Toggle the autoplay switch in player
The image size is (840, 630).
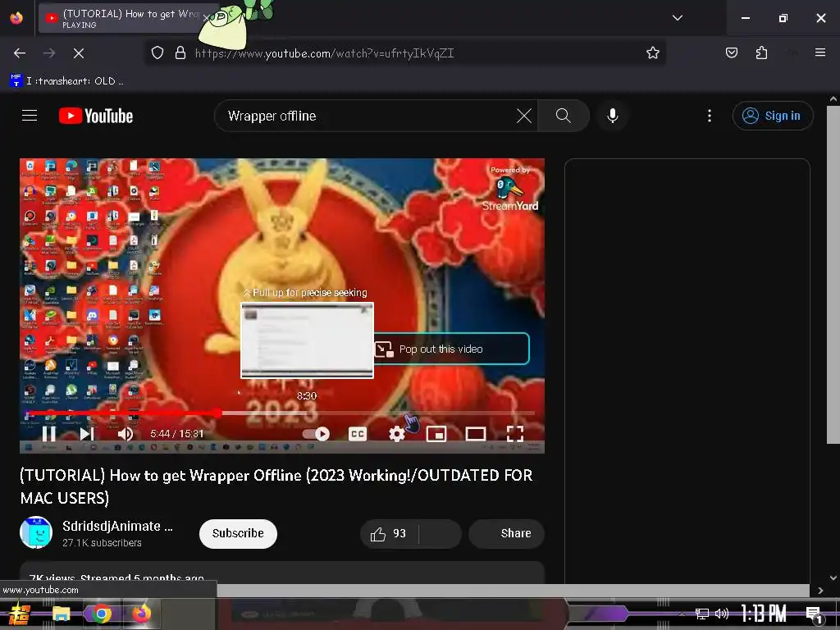[316, 433]
